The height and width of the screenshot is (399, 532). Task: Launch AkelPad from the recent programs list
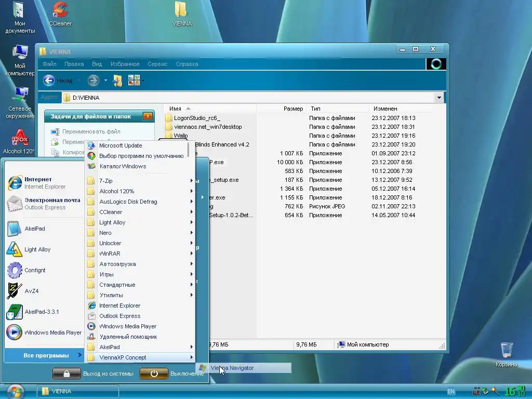pos(44,229)
